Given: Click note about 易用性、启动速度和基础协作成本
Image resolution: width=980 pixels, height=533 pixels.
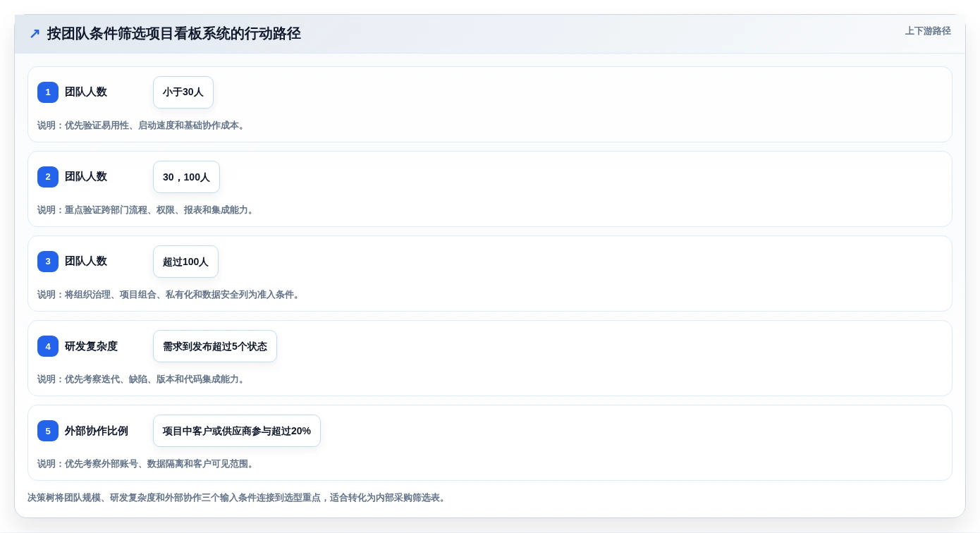Looking at the screenshot, I should (x=141, y=125).
